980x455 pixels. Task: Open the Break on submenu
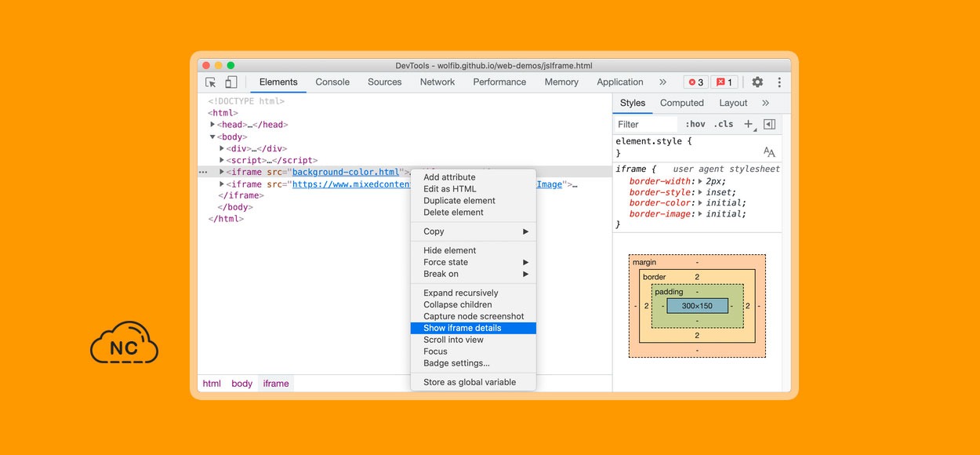pos(474,274)
